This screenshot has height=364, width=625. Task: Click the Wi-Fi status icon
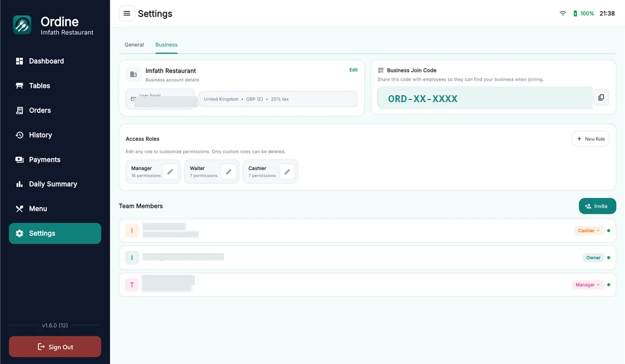562,14
